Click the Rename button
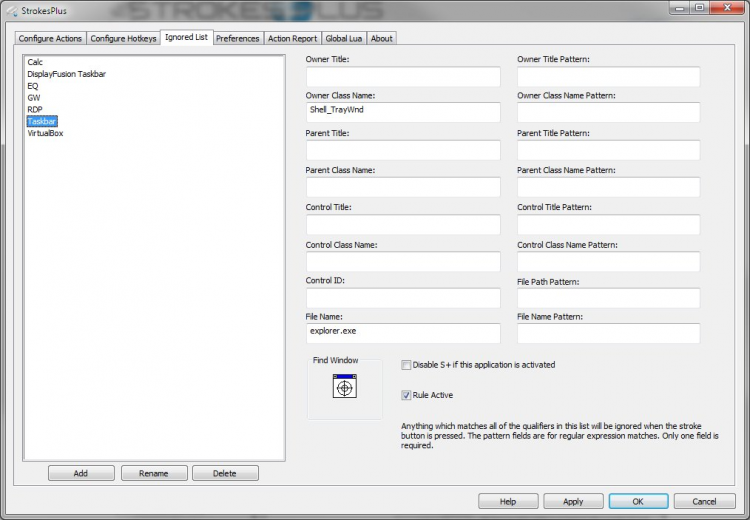Screen dimensions: 750x520 (154, 473)
